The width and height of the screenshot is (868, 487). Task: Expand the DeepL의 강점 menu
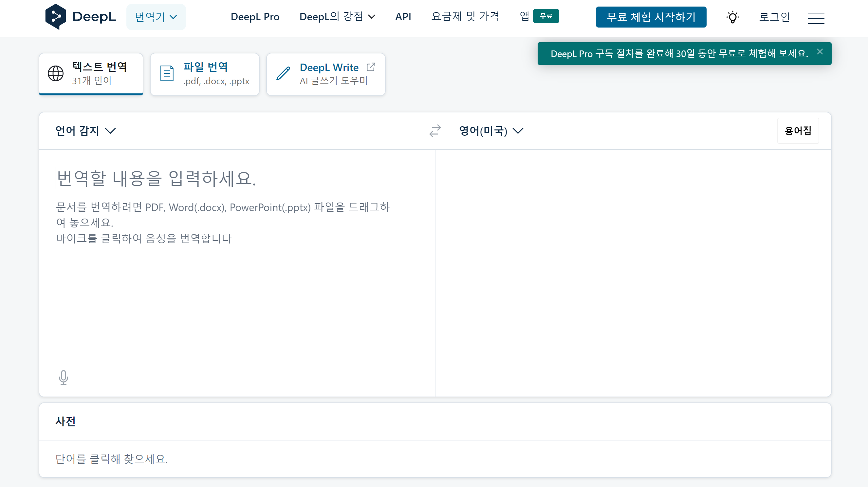tap(337, 17)
